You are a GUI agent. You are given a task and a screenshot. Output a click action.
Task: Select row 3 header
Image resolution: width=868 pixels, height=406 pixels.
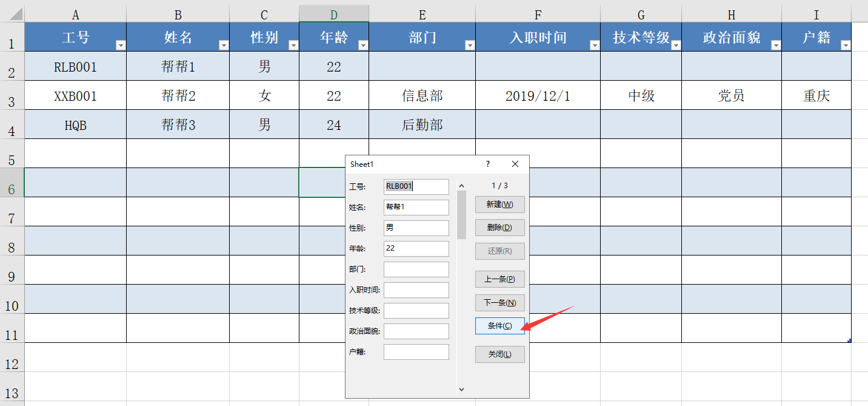click(12, 95)
